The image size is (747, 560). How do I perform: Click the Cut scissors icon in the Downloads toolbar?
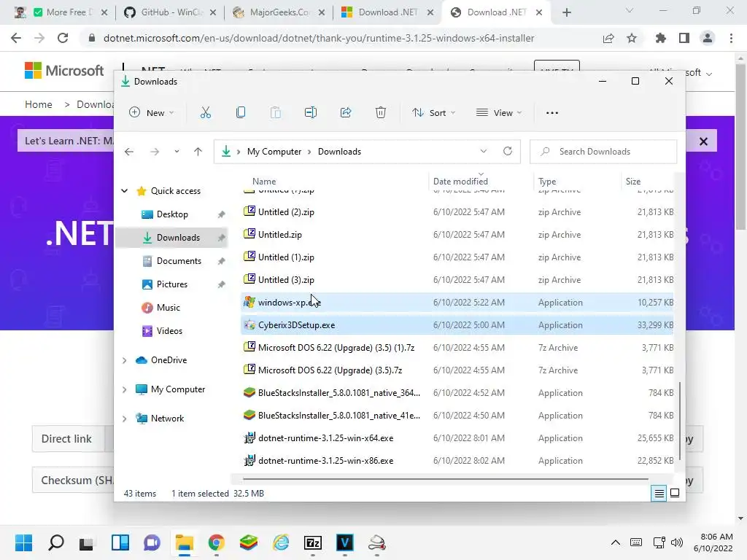pos(205,113)
